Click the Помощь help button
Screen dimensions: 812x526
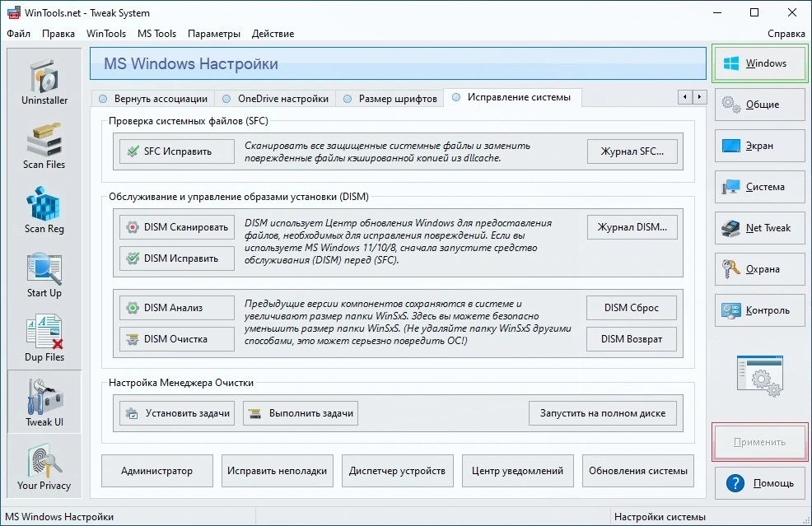[x=759, y=483]
